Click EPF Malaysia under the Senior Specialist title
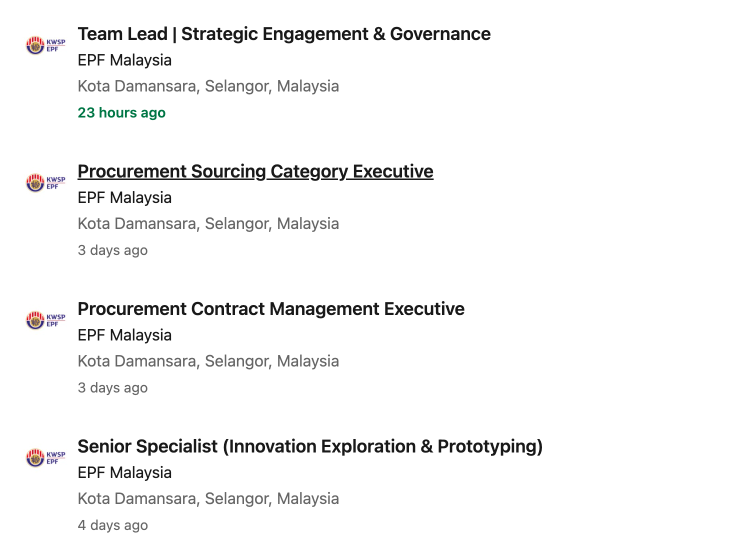Screen dimensions: 749x560 [124, 472]
